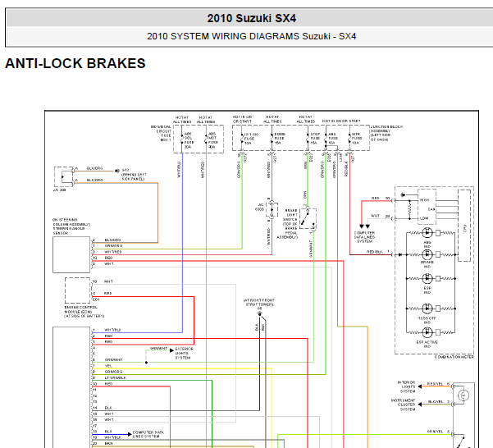
Task: Click the ABS IND lamp symbol
Action: [427, 233]
